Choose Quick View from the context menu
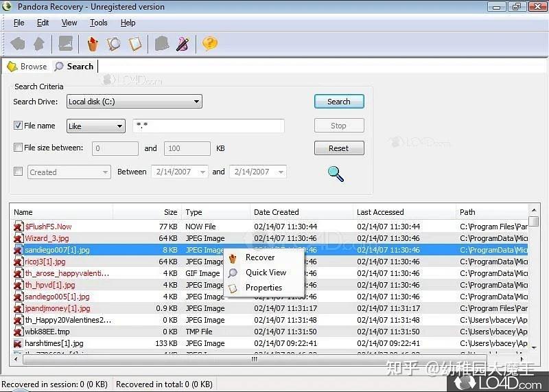The image size is (549, 392). [x=266, y=273]
